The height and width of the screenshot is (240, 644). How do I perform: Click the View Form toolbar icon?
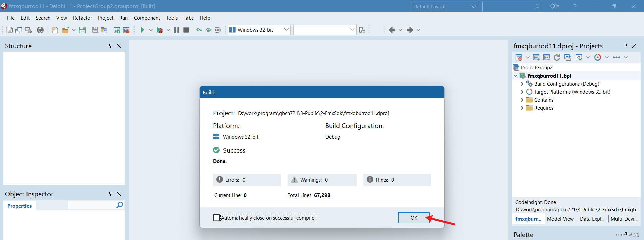[19, 30]
